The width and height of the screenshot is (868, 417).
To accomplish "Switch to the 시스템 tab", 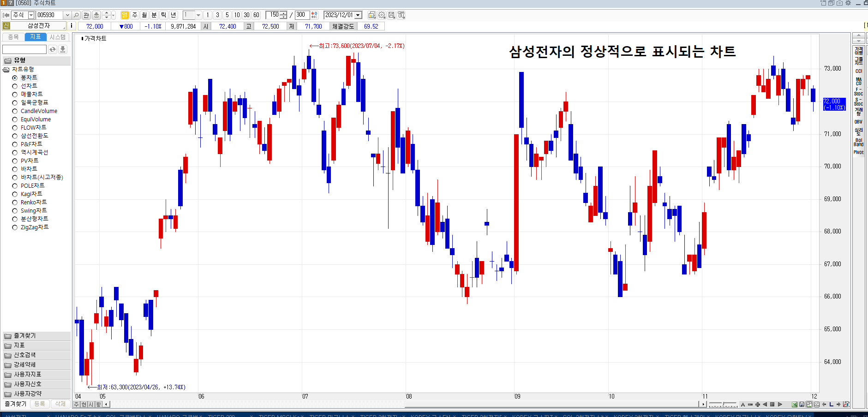I will tap(58, 37).
